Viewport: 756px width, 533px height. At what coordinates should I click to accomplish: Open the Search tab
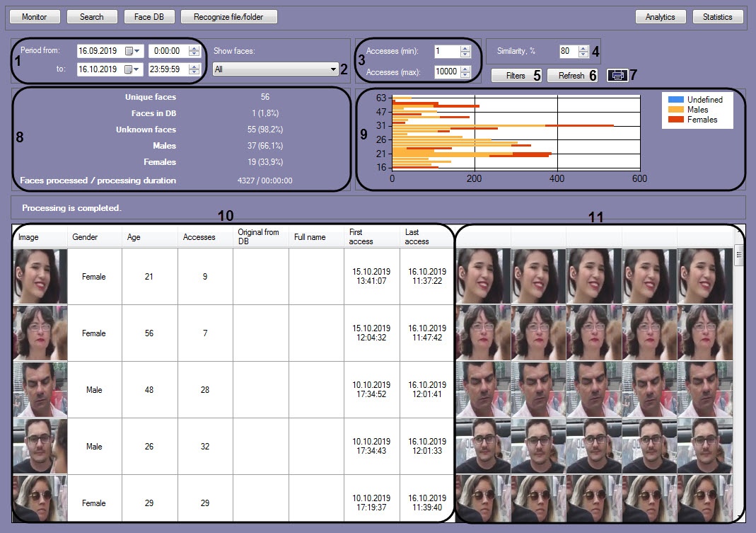click(x=92, y=16)
